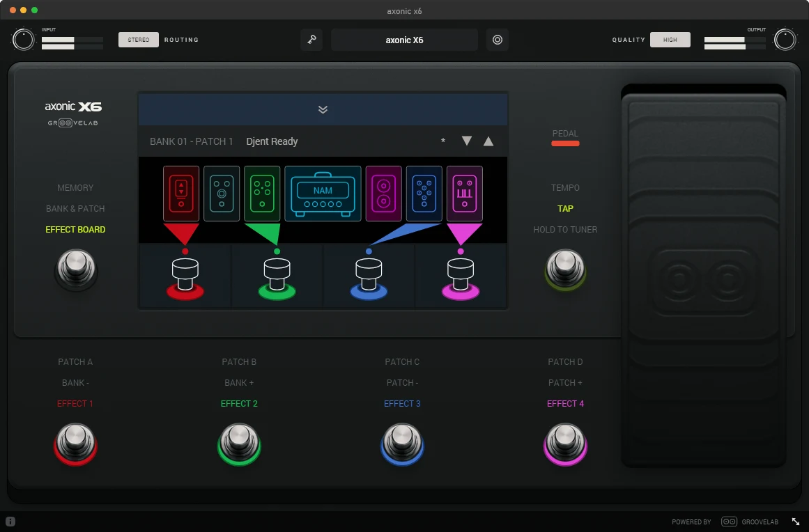This screenshot has width=809, height=532.
Task: Toggle the red PEDAL indicator
Action: point(566,143)
